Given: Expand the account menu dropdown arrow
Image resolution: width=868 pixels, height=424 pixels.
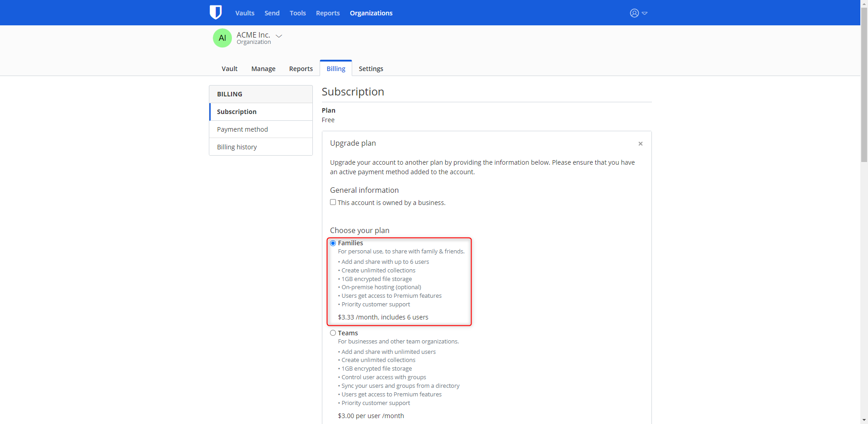Looking at the screenshot, I should click(x=645, y=13).
